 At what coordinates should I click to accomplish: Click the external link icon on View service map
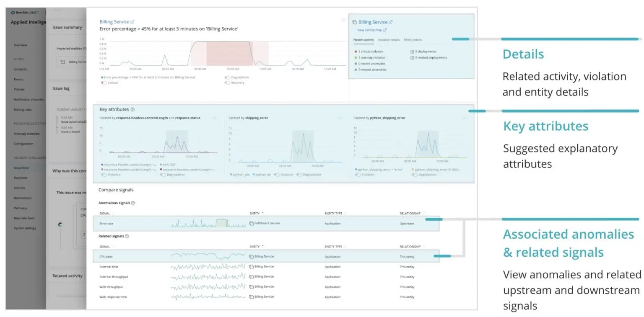click(x=385, y=30)
